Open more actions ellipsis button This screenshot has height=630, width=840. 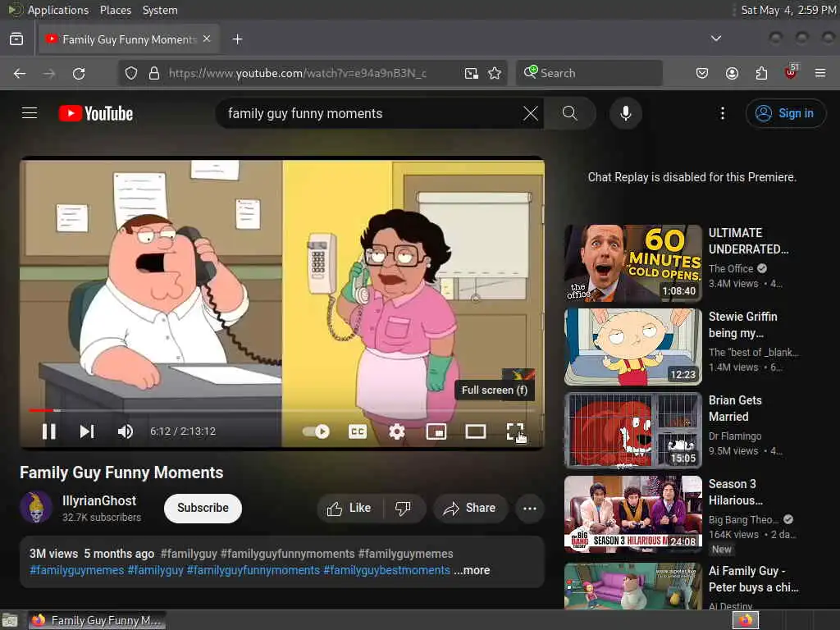tap(529, 508)
